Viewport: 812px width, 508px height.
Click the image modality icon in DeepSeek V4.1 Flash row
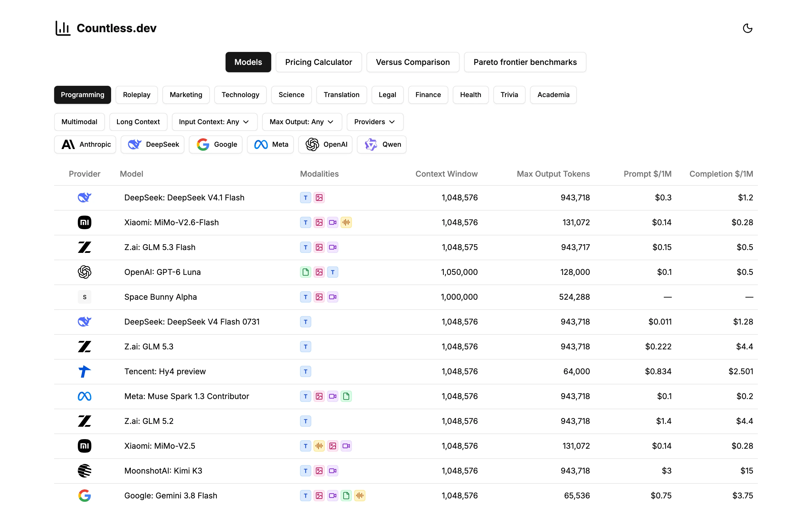pos(319,197)
